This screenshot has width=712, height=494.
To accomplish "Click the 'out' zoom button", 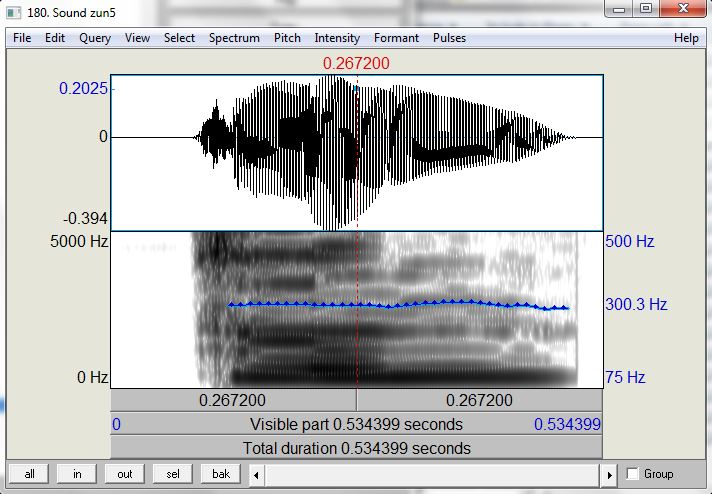I will click(125, 474).
